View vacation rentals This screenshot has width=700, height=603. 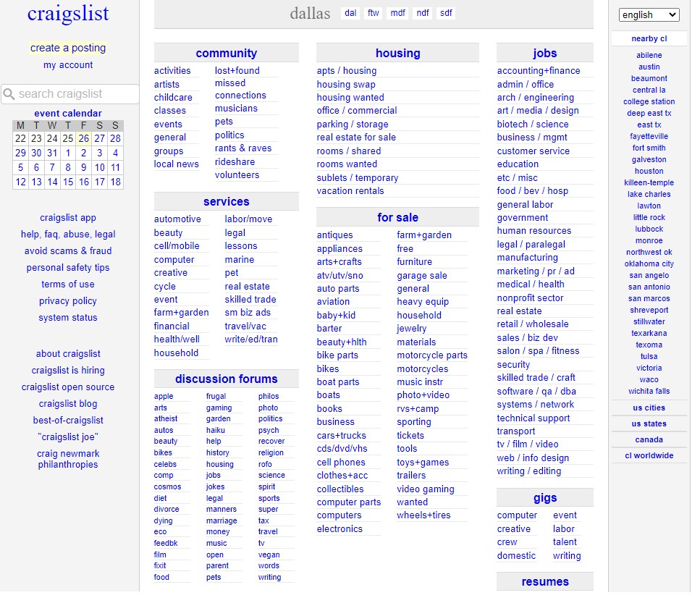tap(350, 190)
